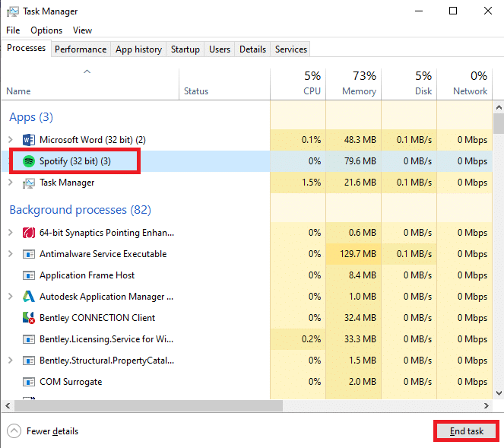Click the green Spotify icon
The image size is (504, 448).
[x=29, y=161]
